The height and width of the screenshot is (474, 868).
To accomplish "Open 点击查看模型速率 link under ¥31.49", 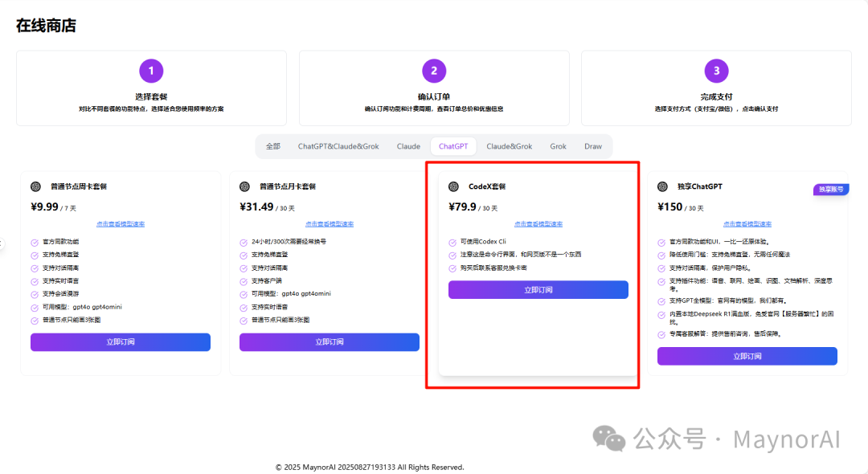I will pyautogui.click(x=330, y=224).
